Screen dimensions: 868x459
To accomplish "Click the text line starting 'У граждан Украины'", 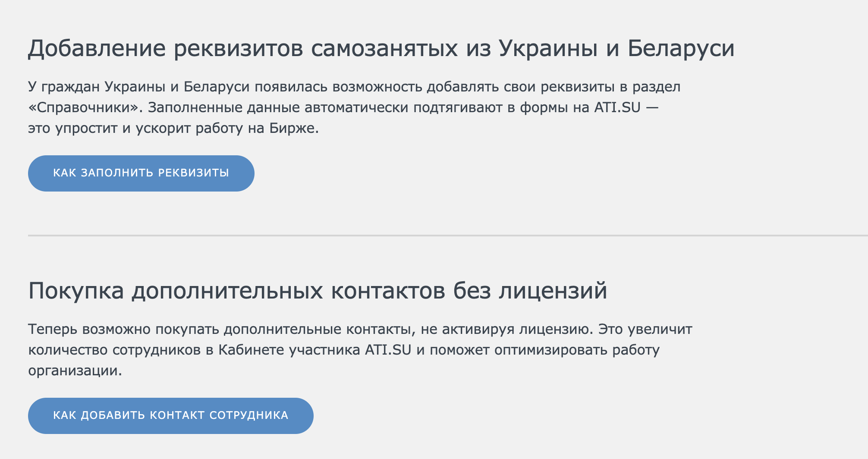I will click(354, 87).
